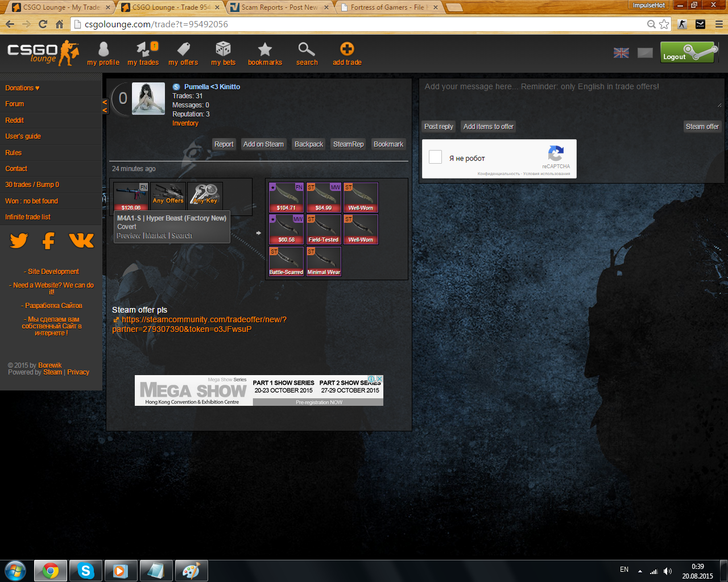Open the VK social icon
This screenshot has width=728, height=582.
(81, 241)
